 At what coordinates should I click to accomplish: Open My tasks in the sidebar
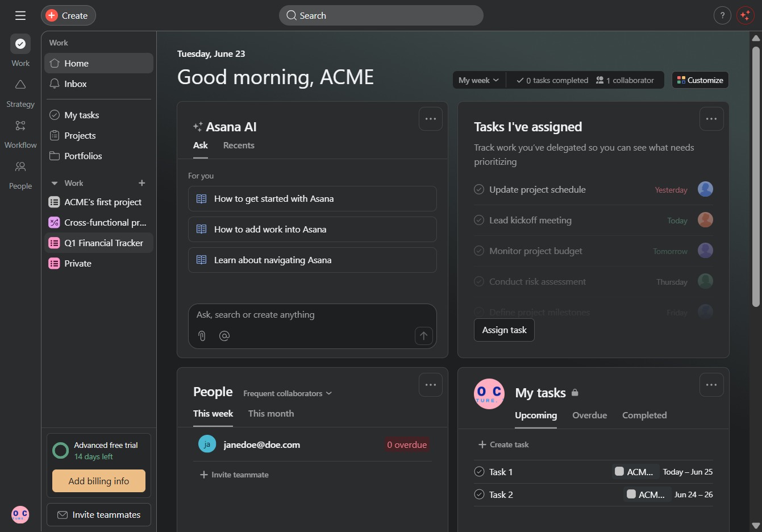99,115
